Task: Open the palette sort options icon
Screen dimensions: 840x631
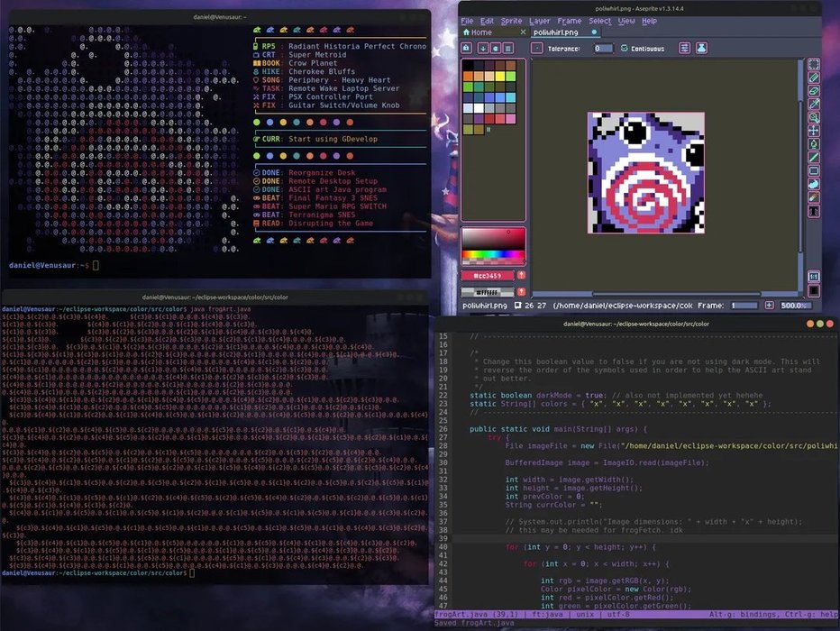Action: tap(483, 48)
